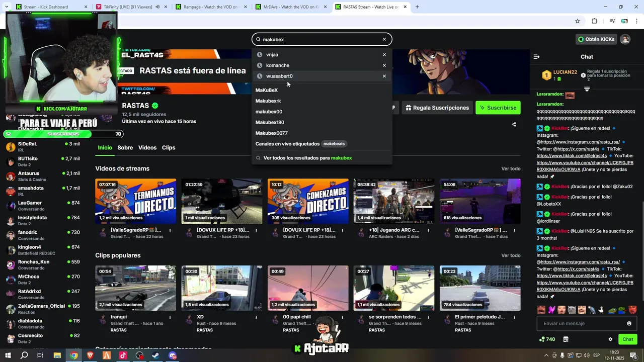Open Ver todo for Videos de streams
644x362 pixels.
point(511,168)
